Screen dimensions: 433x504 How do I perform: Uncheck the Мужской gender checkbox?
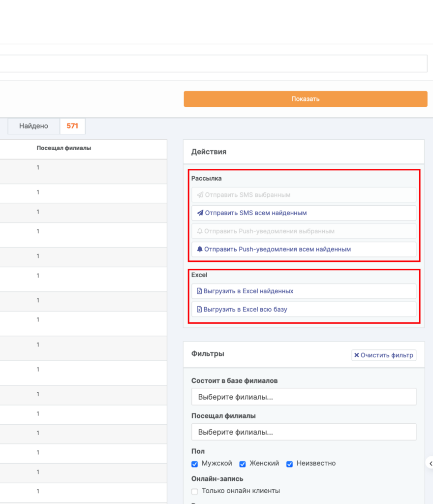[x=195, y=464]
